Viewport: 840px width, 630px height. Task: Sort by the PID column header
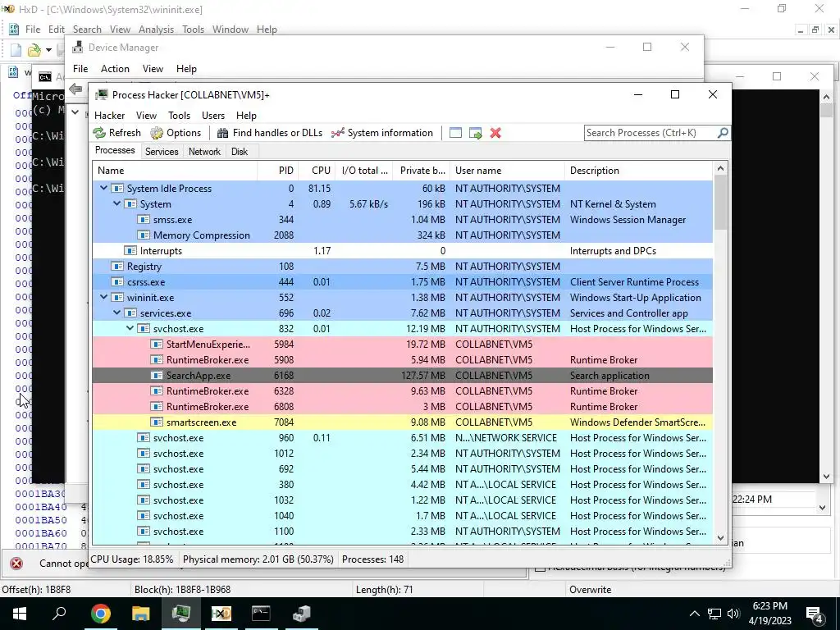click(x=278, y=171)
